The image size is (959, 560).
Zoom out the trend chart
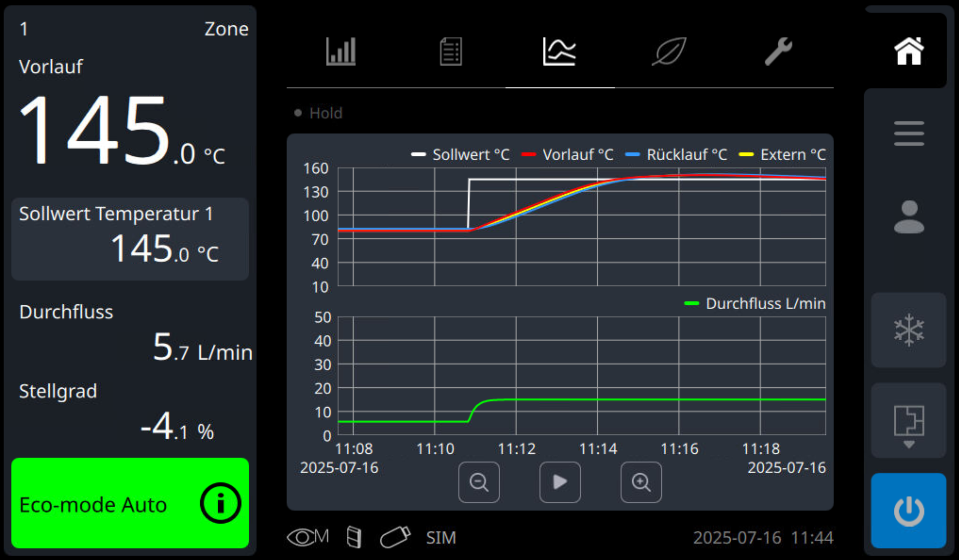click(479, 482)
